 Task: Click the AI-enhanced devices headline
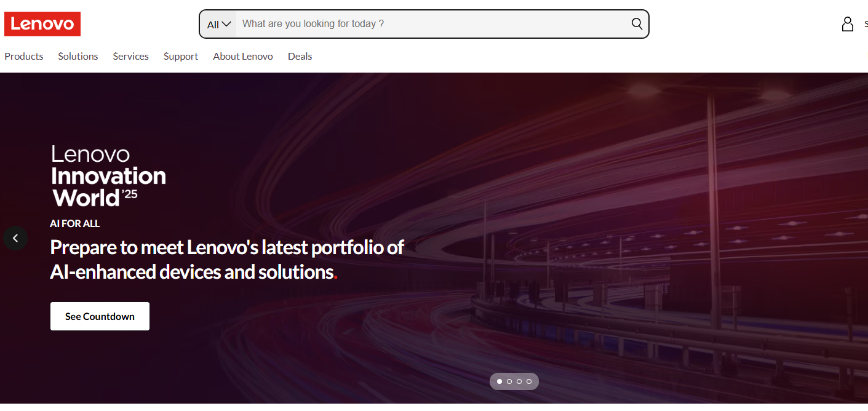227,259
